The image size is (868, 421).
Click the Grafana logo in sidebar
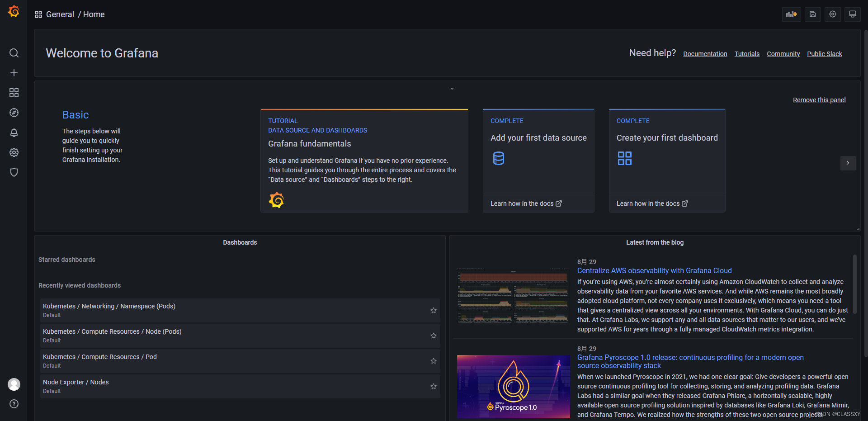click(14, 11)
